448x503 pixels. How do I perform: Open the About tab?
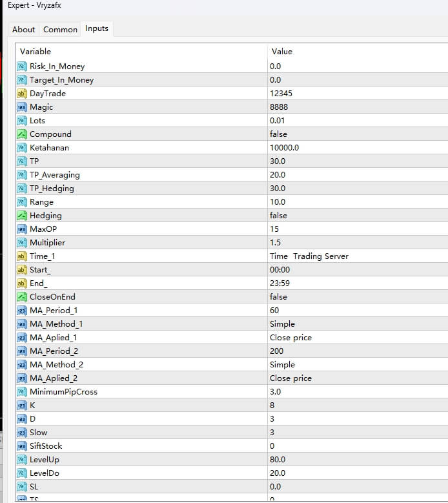(x=24, y=30)
